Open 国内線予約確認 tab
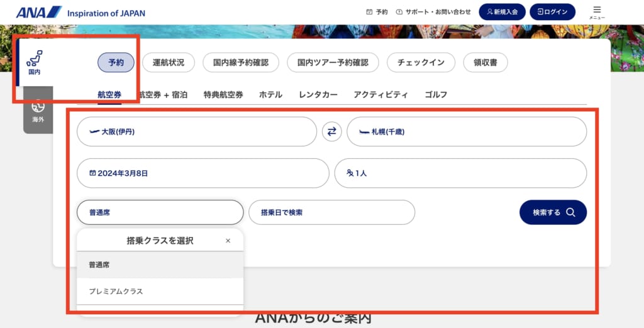The width and height of the screenshot is (644, 328). tap(241, 62)
